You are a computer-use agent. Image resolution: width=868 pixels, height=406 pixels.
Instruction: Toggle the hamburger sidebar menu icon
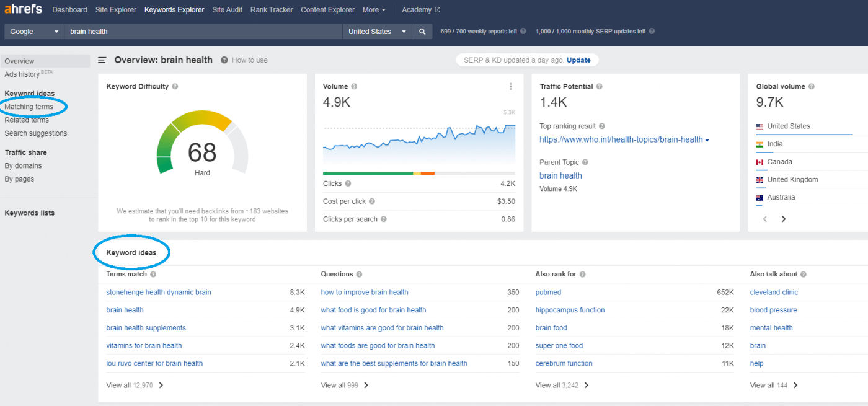click(x=102, y=60)
